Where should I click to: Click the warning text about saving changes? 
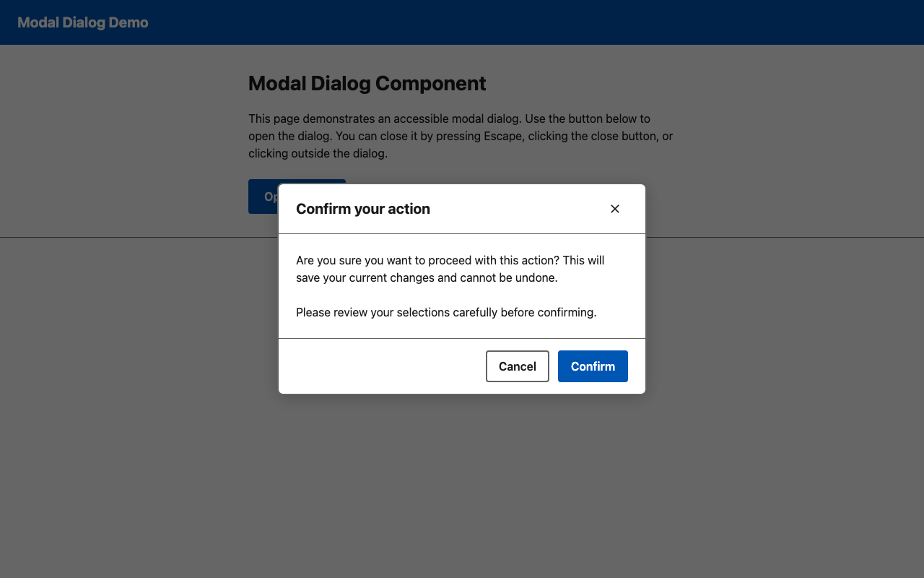pyautogui.click(x=450, y=269)
